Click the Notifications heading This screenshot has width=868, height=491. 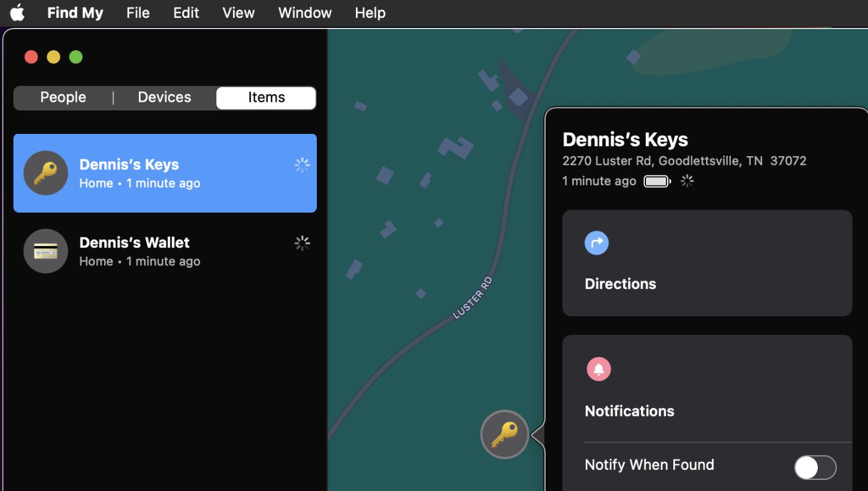point(629,411)
